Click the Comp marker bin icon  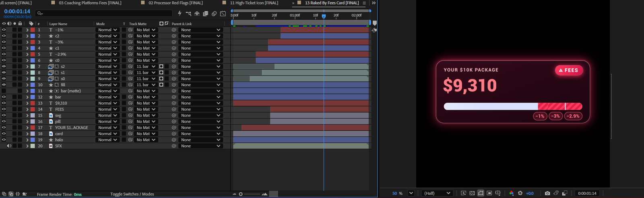[x=375, y=23]
